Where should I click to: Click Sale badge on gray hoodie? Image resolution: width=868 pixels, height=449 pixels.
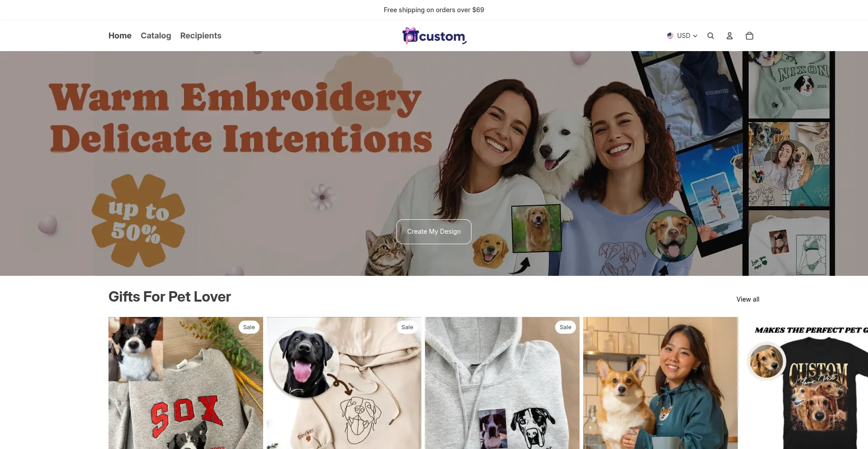[566, 327]
